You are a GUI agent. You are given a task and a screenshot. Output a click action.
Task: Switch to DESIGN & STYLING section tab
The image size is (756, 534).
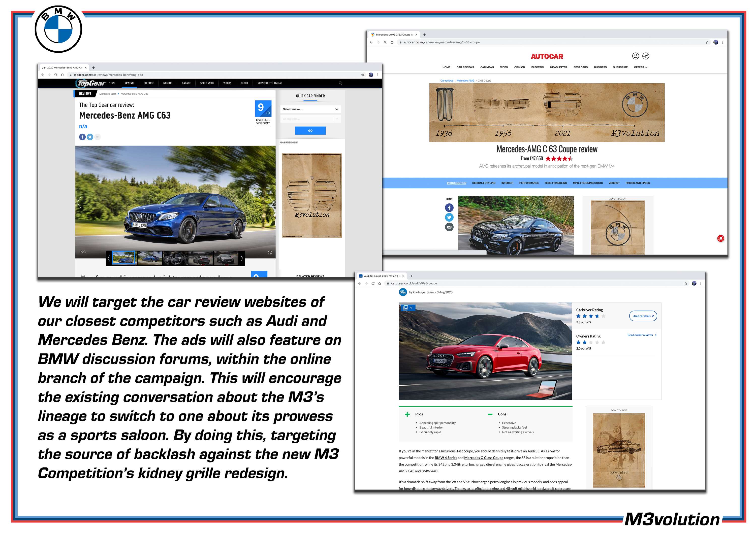pos(483,183)
